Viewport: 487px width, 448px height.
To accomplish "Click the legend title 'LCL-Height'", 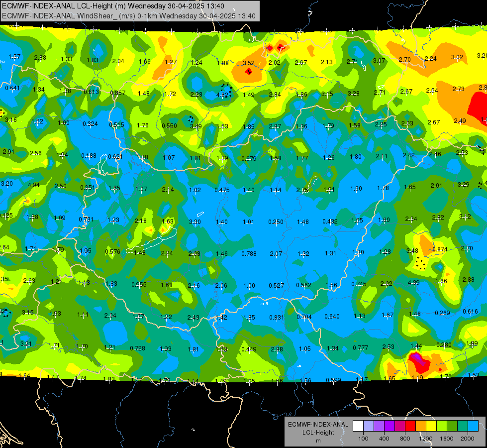I will pyautogui.click(x=318, y=433).
